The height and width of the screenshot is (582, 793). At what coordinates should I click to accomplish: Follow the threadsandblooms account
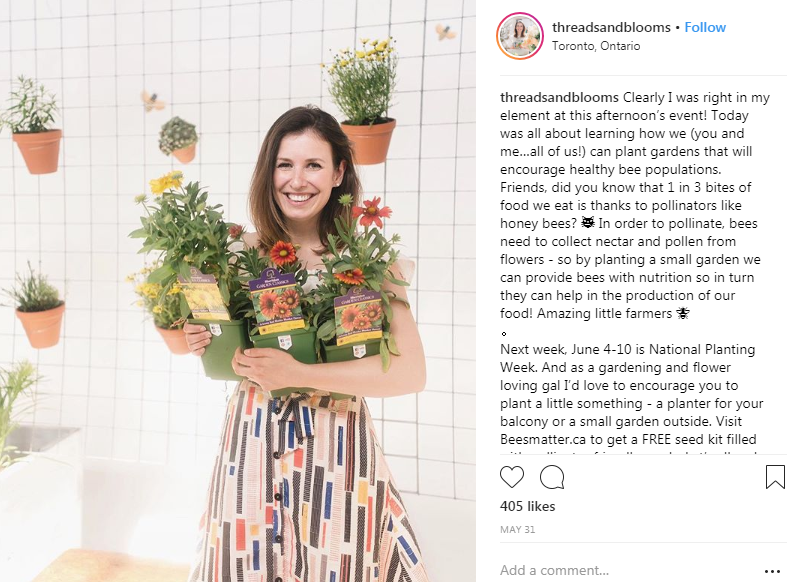click(x=705, y=27)
